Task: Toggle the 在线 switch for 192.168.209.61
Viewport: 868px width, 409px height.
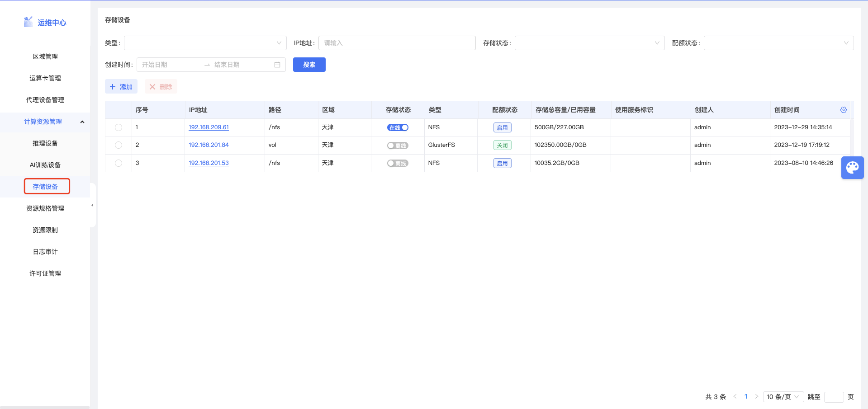Action: 398,127
